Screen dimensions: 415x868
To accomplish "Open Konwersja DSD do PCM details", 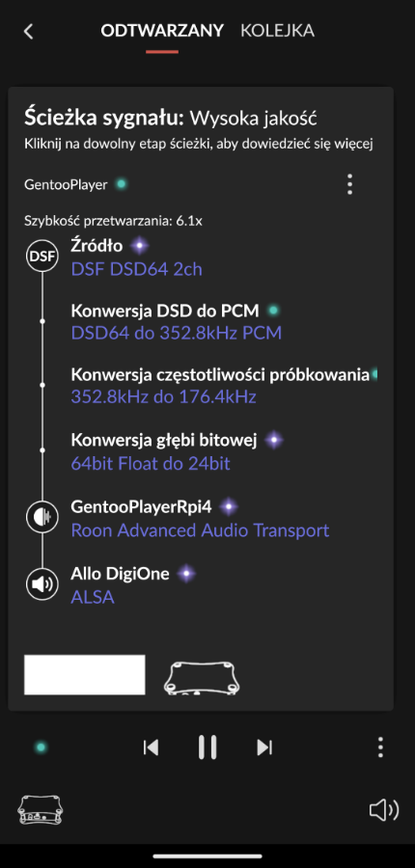I will tap(177, 321).
